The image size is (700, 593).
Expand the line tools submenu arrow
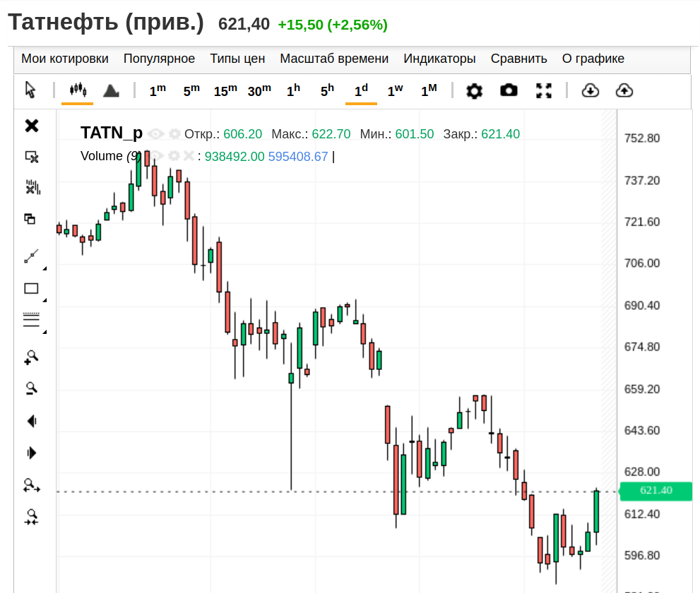point(45,268)
